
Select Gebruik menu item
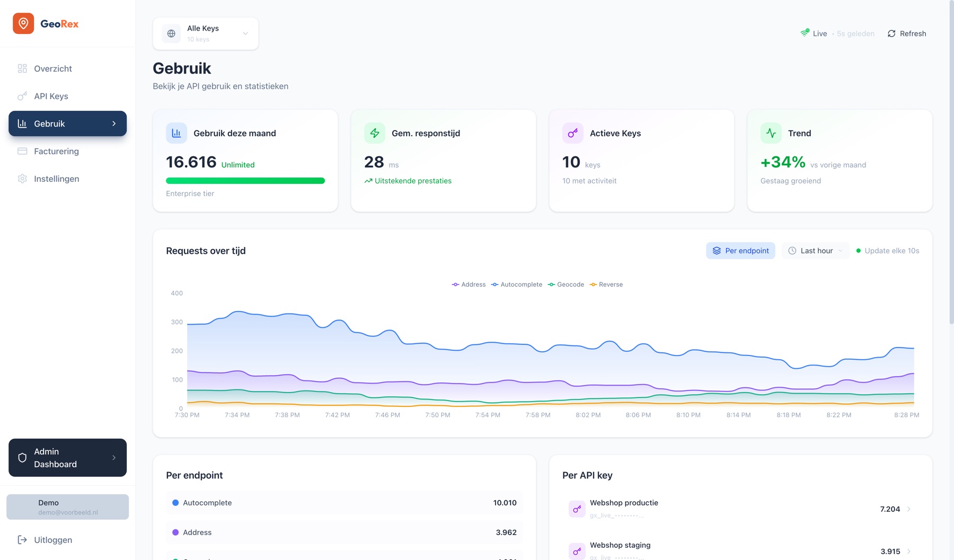coord(68,123)
